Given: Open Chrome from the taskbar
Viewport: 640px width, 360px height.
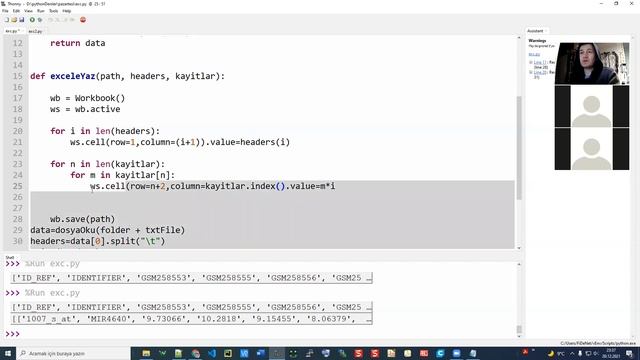Looking at the screenshot, I should 196,353.
